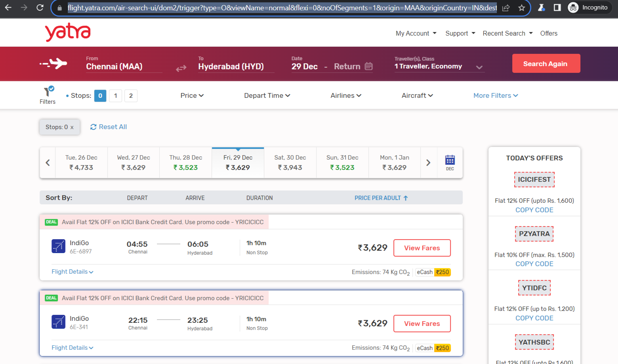Click the eCash ₹250 badge on 6E-6897

433,272
